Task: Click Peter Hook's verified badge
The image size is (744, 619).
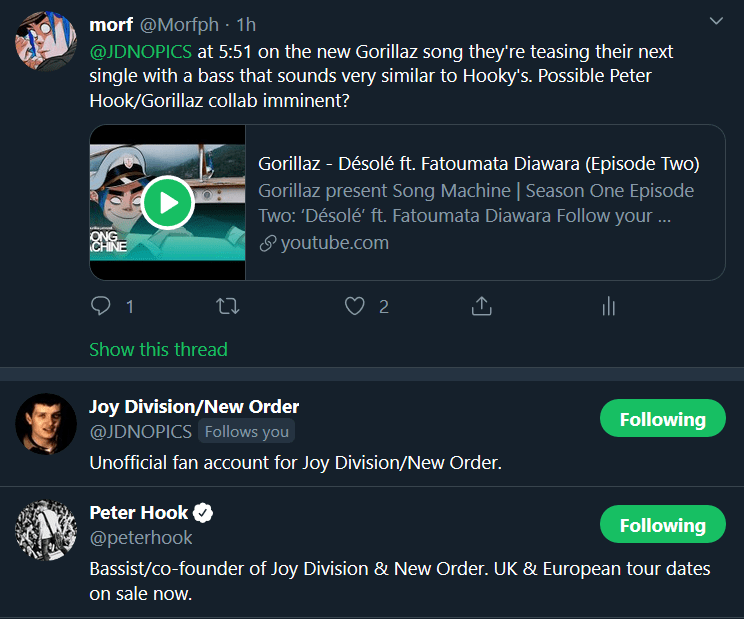Action: [203, 513]
